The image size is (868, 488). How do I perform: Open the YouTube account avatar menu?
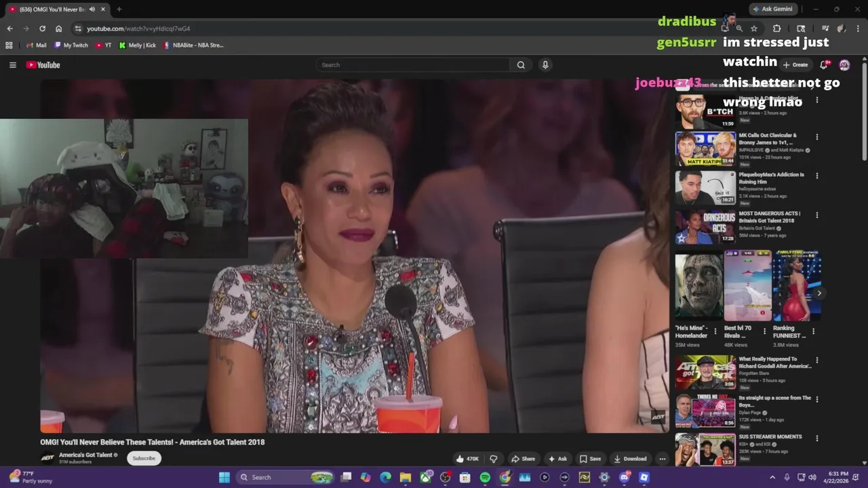844,65
